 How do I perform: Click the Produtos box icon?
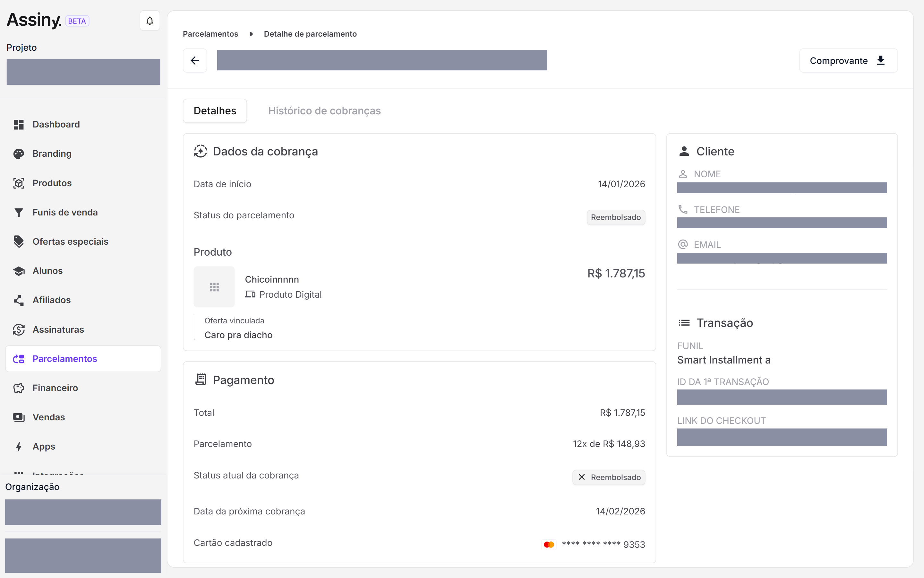click(x=19, y=183)
